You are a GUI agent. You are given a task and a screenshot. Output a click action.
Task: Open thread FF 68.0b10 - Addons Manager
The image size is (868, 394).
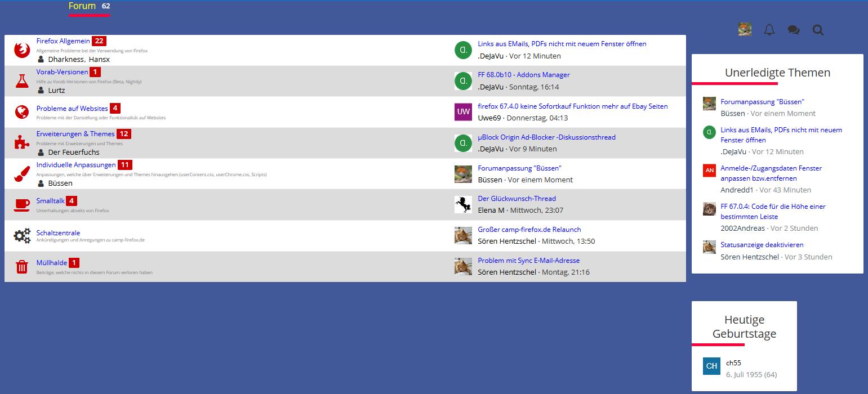[x=524, y=75]
